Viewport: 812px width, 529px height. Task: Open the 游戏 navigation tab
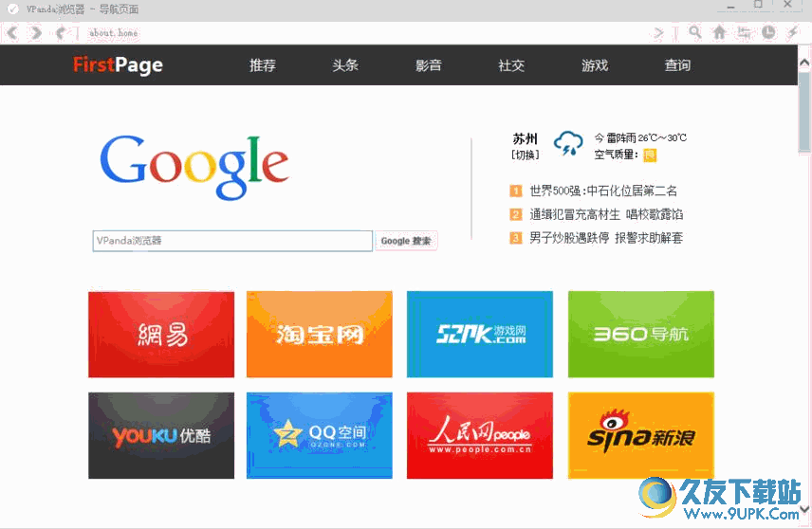coord(595,65)
